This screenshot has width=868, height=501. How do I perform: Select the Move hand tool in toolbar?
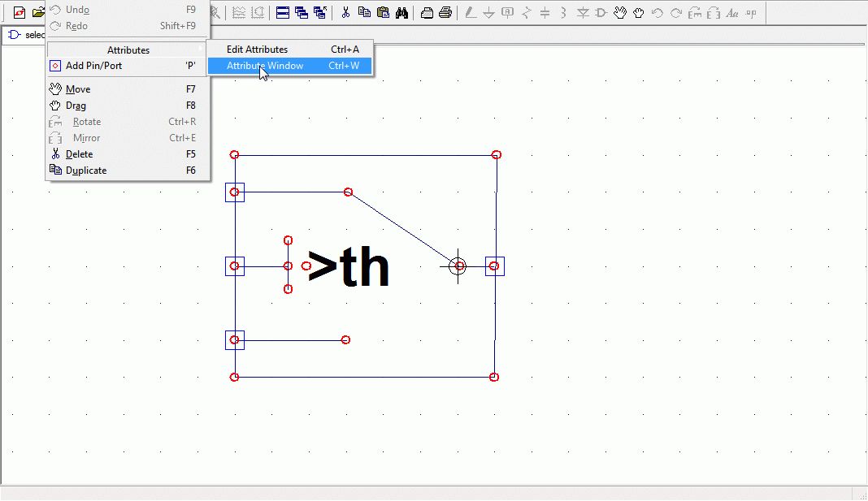pos(620,12)
